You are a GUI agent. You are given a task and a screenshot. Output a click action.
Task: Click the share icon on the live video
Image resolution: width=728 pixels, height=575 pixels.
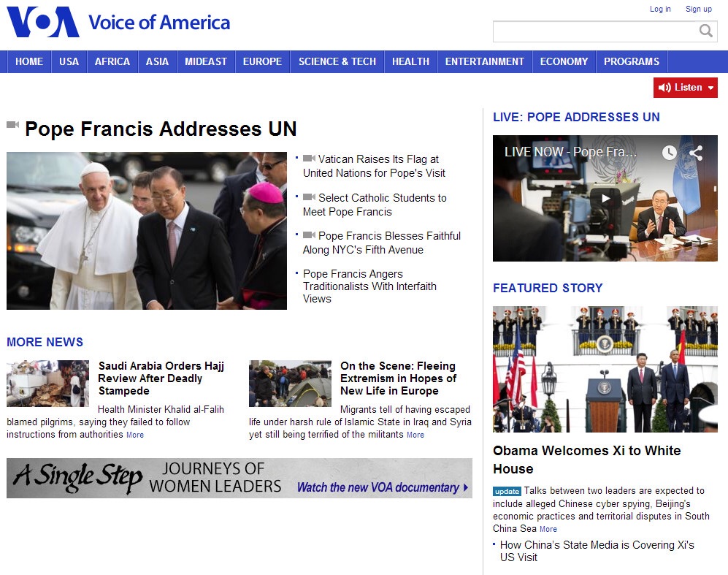(695, 153)
